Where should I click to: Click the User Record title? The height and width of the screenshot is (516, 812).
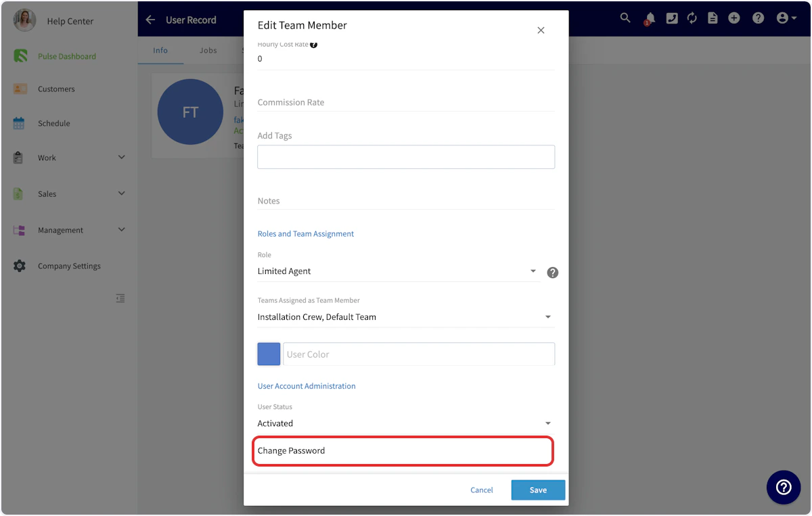click(191, 20)
